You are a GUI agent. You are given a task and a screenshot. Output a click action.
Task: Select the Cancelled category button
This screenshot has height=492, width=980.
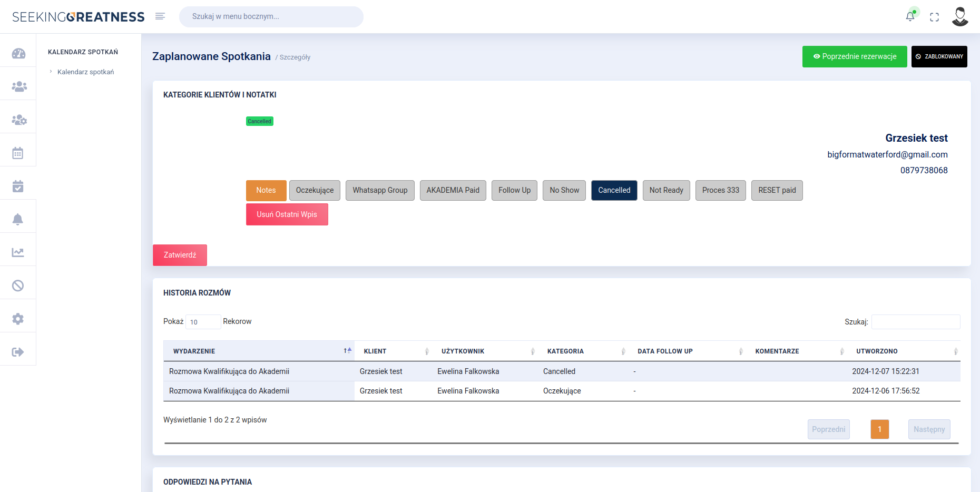pyautogui.click(x=614, y=190)
